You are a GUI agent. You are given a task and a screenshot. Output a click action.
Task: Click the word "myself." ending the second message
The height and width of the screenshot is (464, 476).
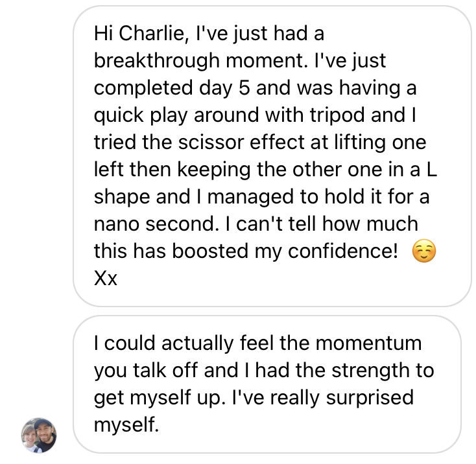pyautogui.click(x=126, y=425)
